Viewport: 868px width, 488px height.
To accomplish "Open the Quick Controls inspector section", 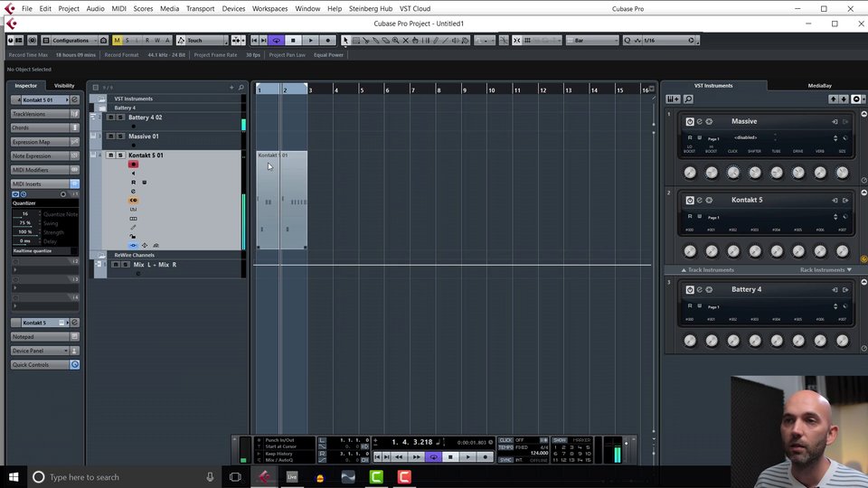I will point(40,364).
